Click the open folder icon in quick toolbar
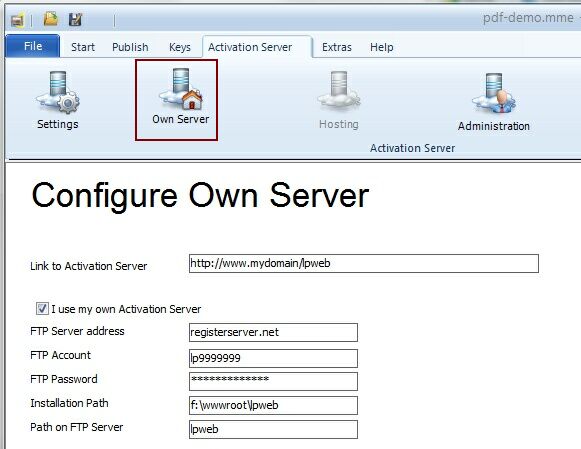Image resolution: width=581 pixels, height=449 pixels. [x=51, y=19]
